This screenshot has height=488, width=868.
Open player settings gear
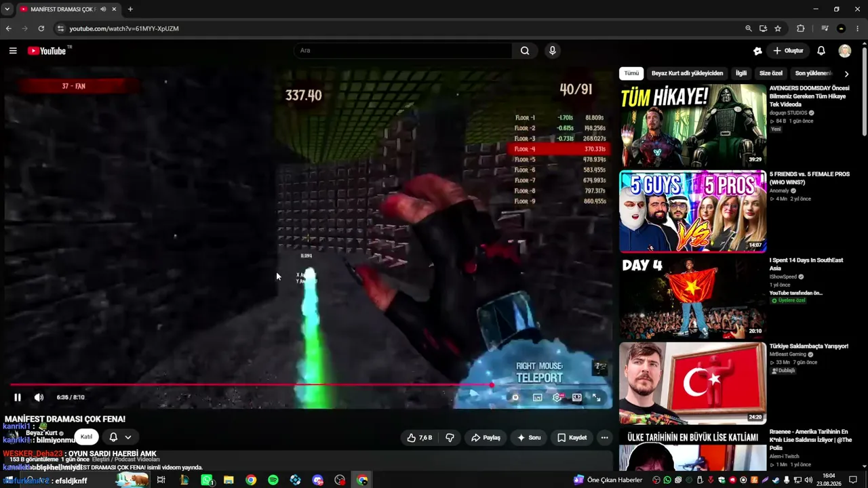point(557,398)
